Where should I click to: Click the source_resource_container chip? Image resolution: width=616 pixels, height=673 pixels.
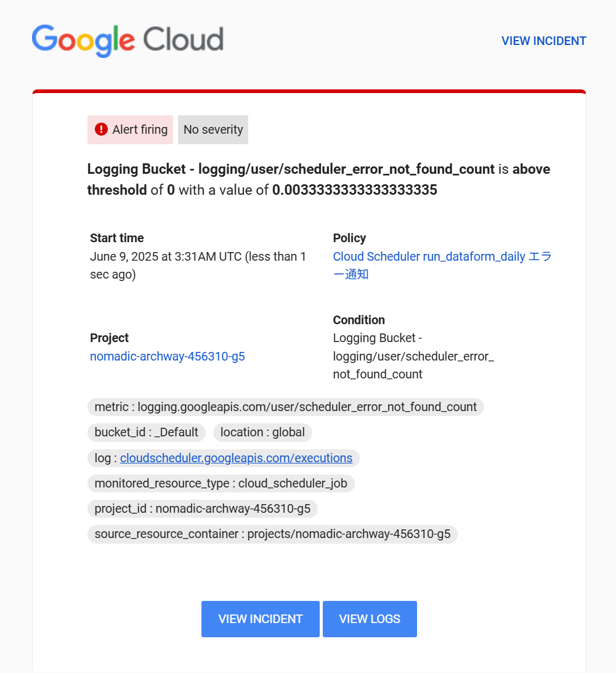click(272, 534)
